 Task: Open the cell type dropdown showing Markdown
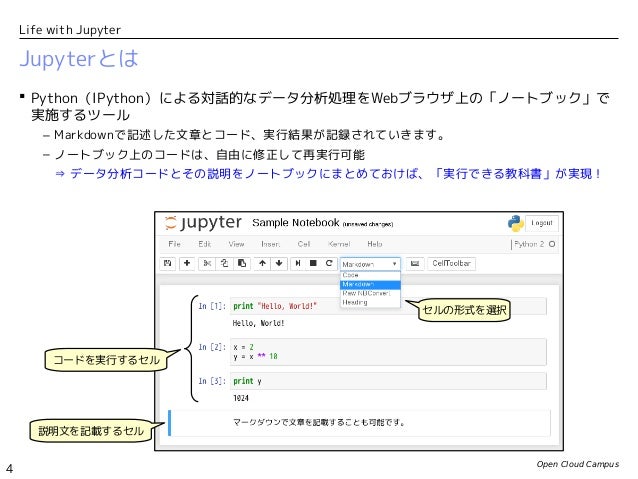[370, 264]
